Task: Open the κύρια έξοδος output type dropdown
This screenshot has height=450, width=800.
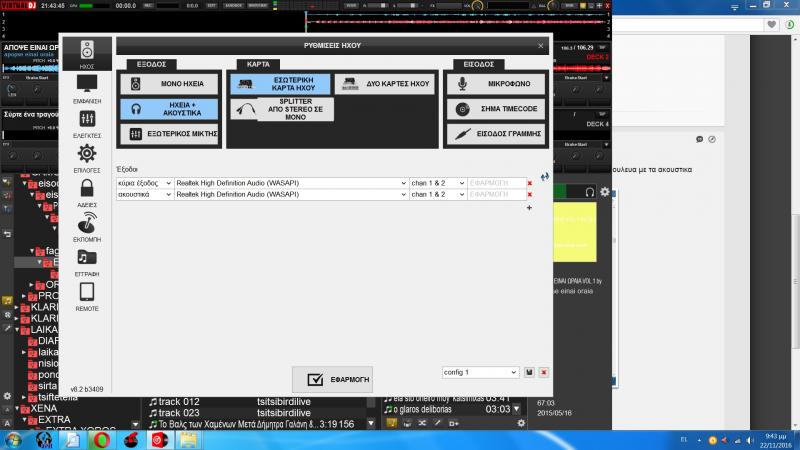Action: pos(145,183)
